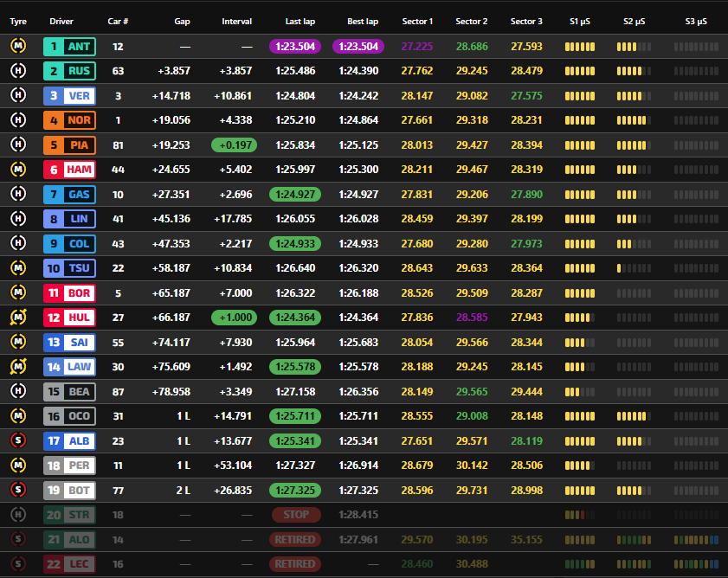Click the medium tyre icon for ANT
The image size is (728, 578).
[x=18, y=46]
